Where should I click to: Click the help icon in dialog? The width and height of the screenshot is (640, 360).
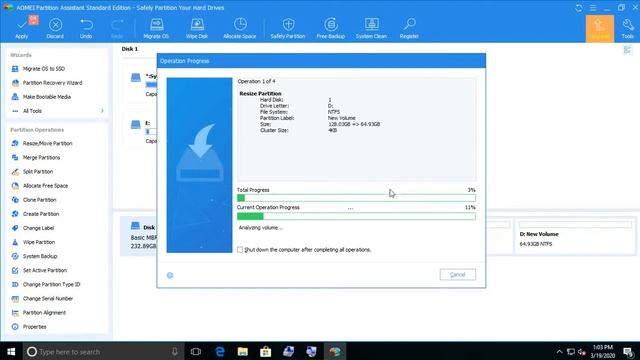coord(170,276)
